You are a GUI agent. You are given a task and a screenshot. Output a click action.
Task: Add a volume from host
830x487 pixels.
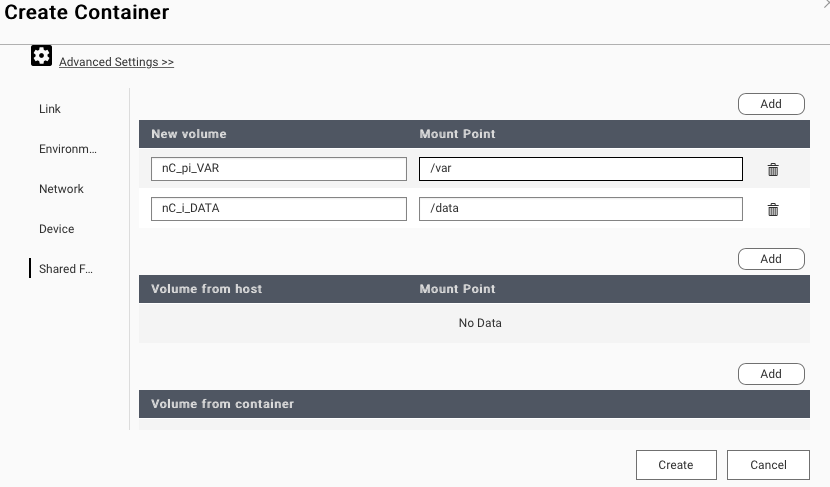771,259
